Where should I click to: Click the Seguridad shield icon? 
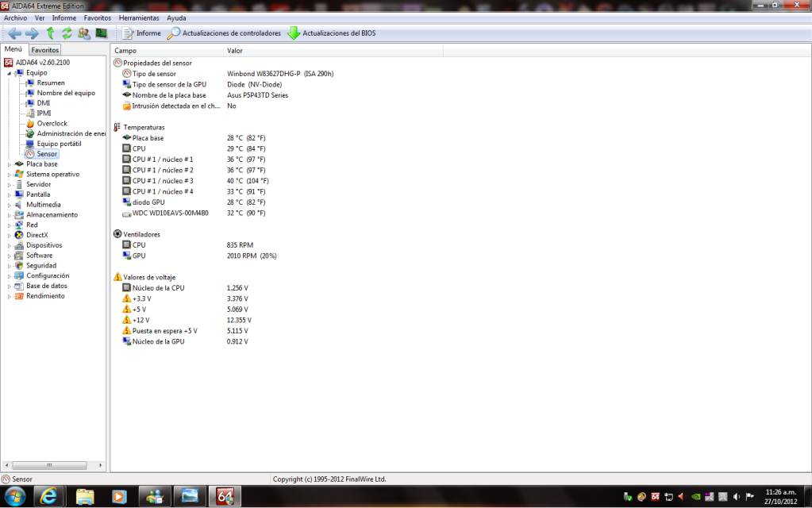click(x=19, y=266)
